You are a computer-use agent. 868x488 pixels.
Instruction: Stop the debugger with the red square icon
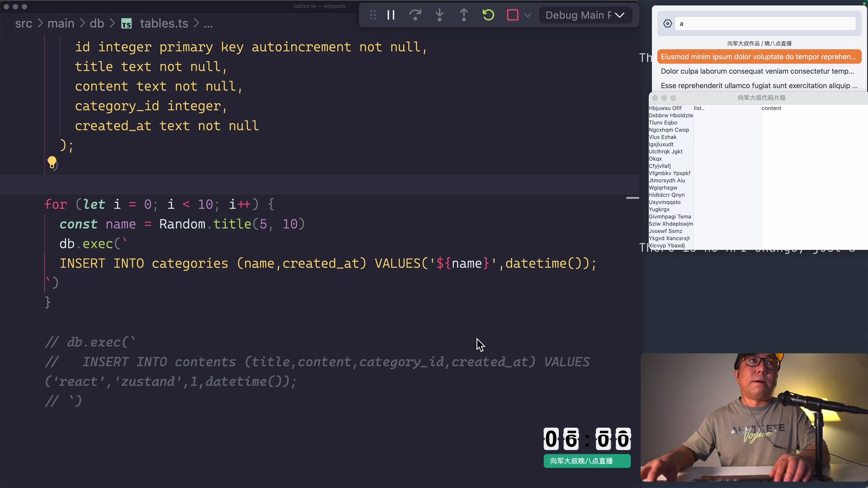tap(512, 15)
